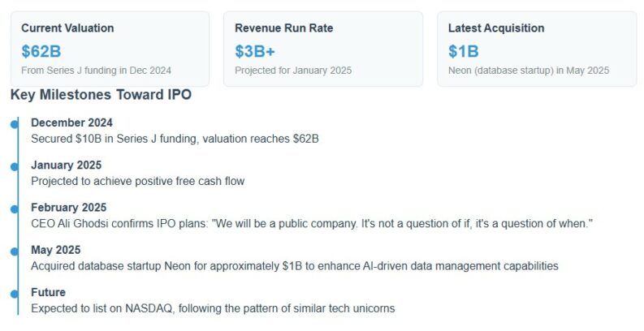Viewport: 644px width, 331px height.
Task: Select the February 2025 milestone heading
Action: pos(68,208)
